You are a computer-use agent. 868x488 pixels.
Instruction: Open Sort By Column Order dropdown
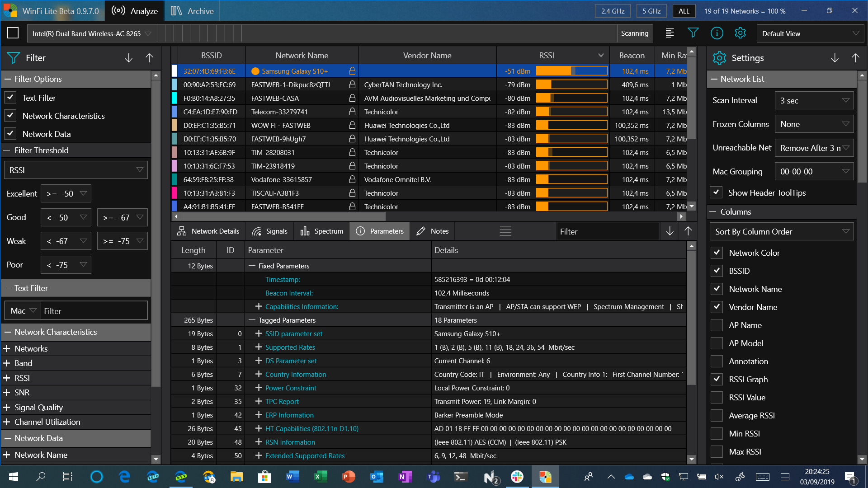782,231
